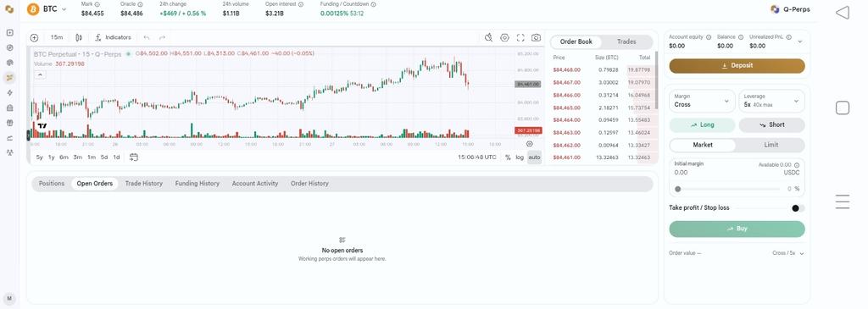Select the Order Book tab
Image resolution: width=868 pixels, height=309 pixels.
tap(576, 41)
